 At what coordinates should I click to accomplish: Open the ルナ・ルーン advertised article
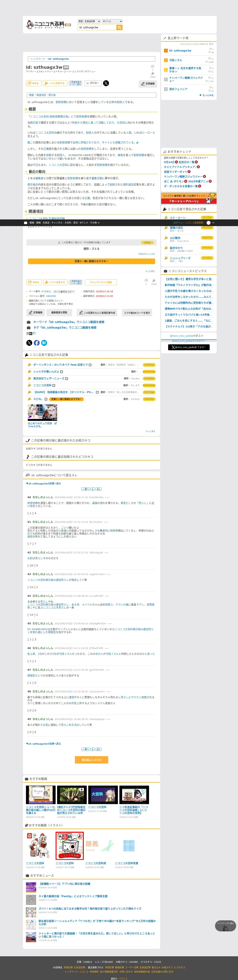[x=177, y=218]
